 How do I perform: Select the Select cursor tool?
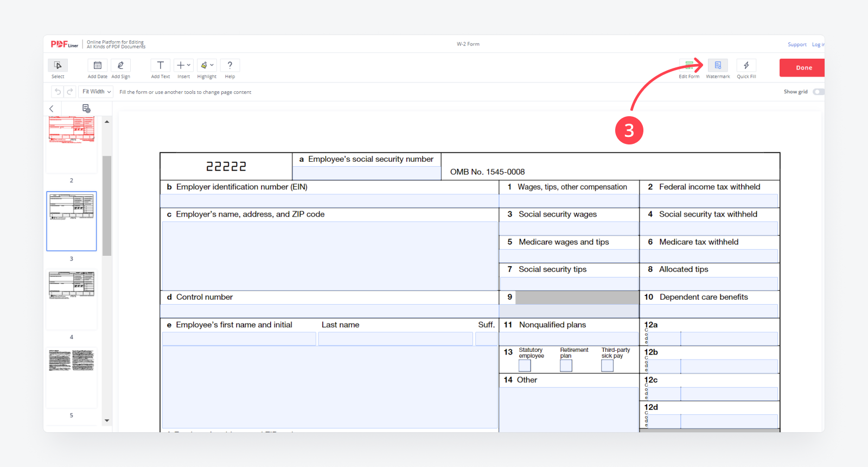[58, 66]
